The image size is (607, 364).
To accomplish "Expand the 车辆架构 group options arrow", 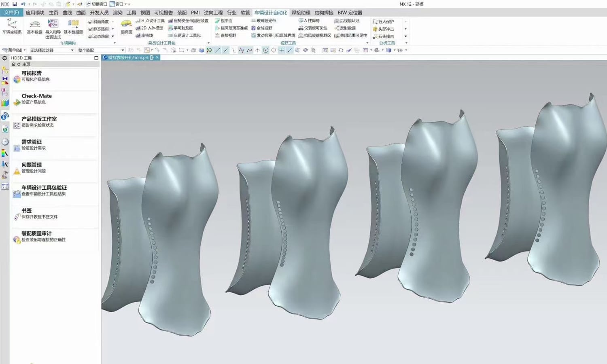I will point(115,43).
